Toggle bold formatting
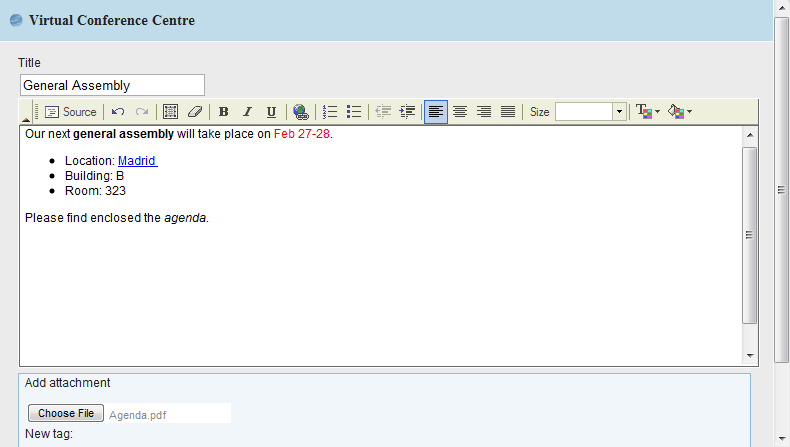Image resolution: width=790 pixels, height=447 pixels. [x=223, y=112]
